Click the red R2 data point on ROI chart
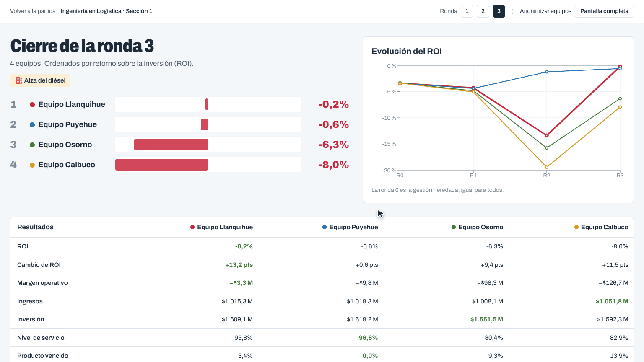This screenshot has width=644, height=362. click(547, 135)
